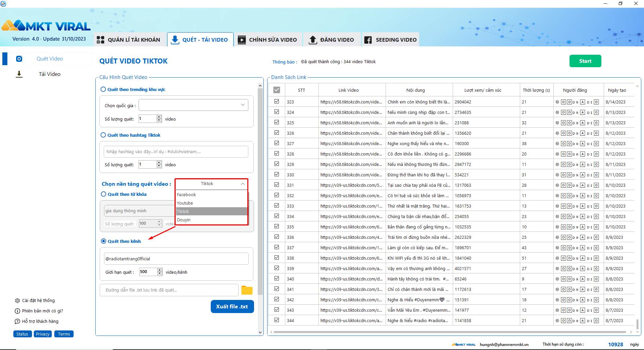
Task: Click the Chỉnh Sửa Video film icon
Action: (x=242, y=40)
